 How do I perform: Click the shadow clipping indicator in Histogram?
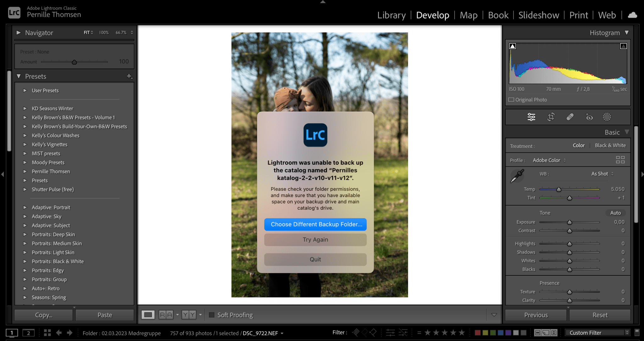[x=513, y=46]
